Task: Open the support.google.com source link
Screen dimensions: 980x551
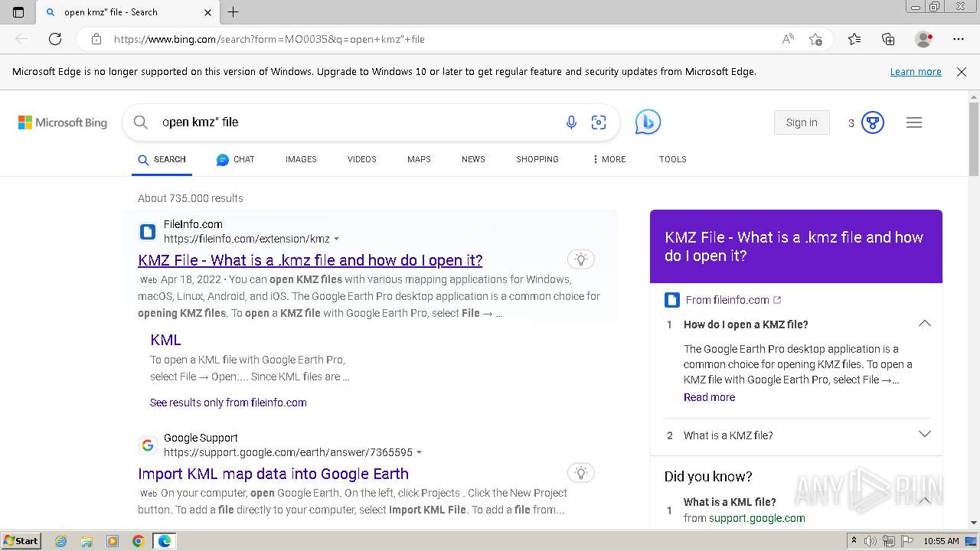Action: [756, 518]
